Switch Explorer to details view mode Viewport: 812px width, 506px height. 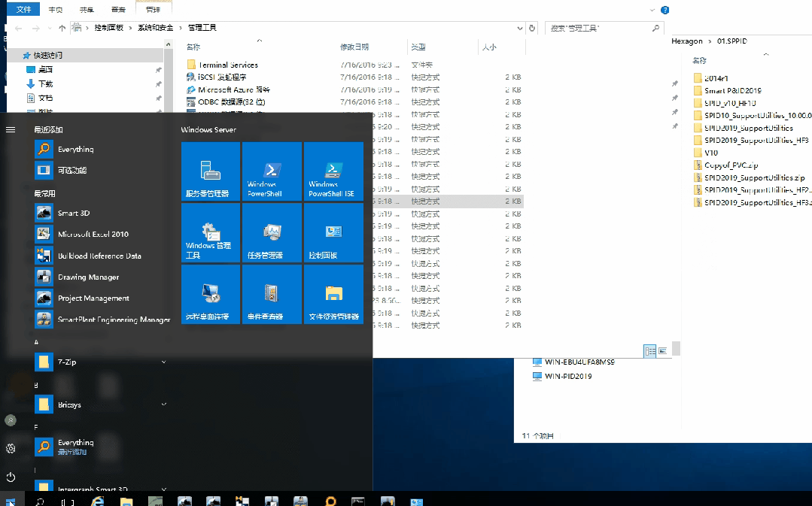[650, 351]
